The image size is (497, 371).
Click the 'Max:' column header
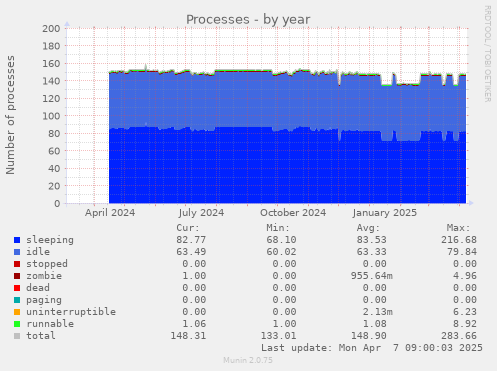point(459,228)
